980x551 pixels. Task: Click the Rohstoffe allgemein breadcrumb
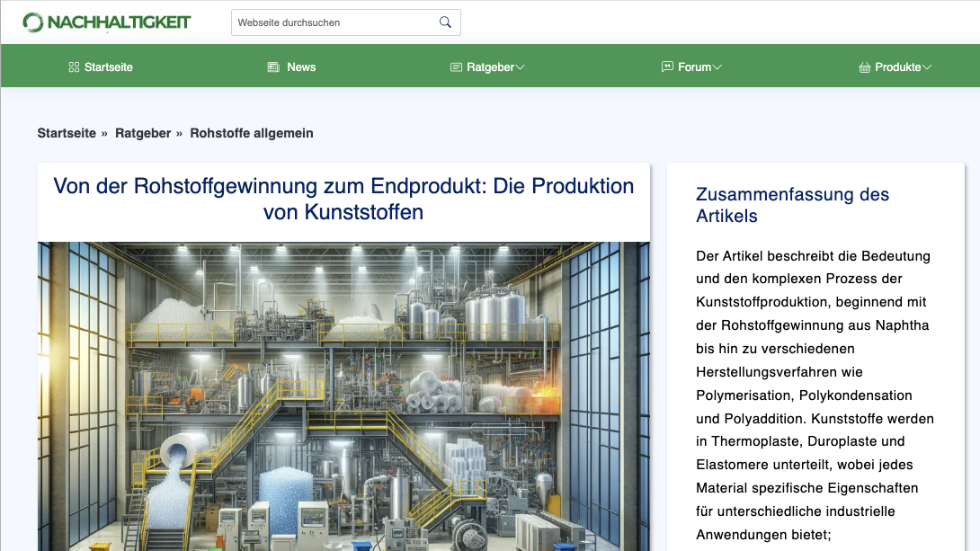[252, 132]
